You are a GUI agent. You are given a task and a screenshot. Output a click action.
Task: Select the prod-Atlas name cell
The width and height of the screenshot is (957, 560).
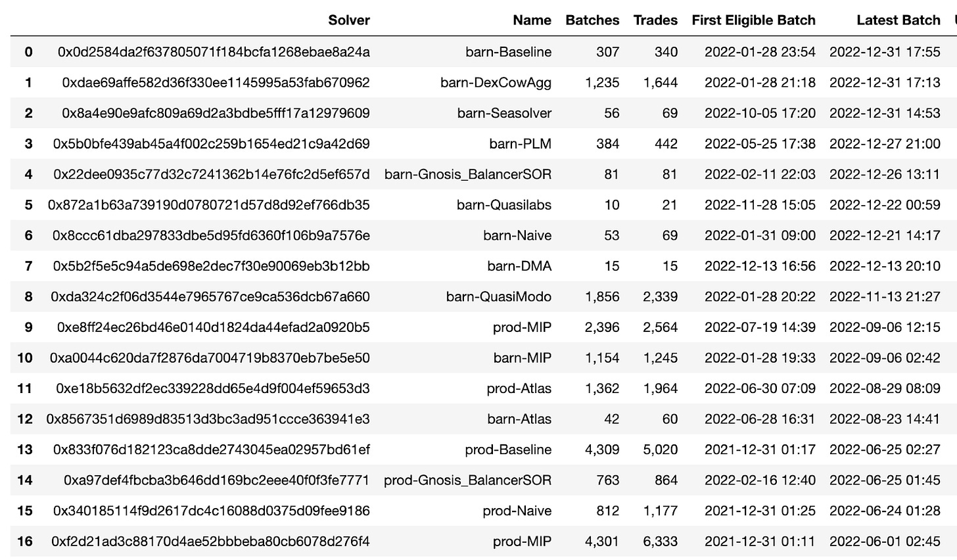click(519, 388)
